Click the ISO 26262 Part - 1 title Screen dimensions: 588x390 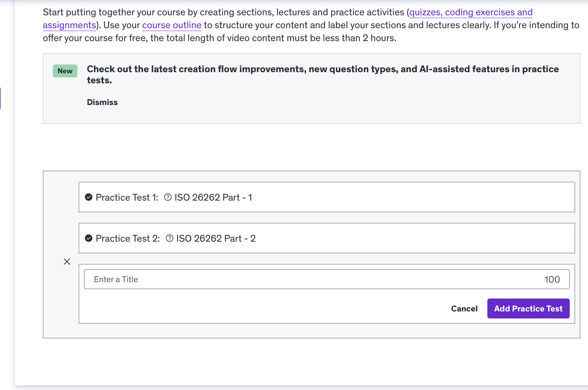coord(213,197)
